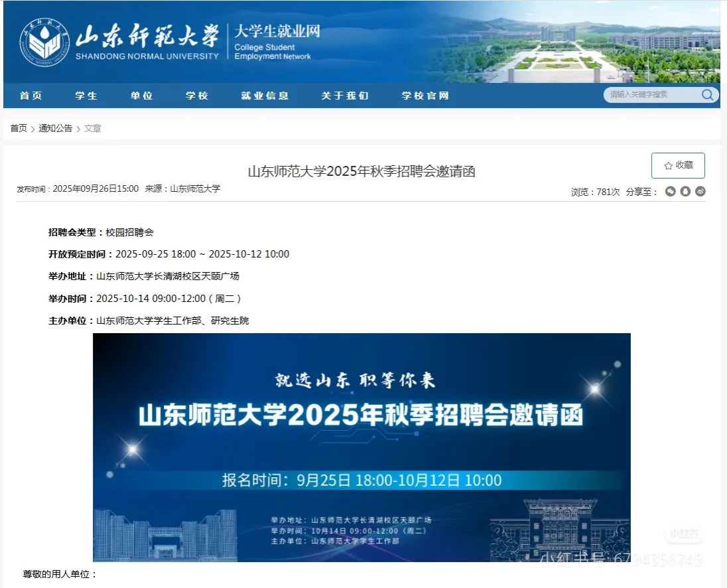Open the 学校 nav menu item
The image size is (727, 588).
pos(197,96)
